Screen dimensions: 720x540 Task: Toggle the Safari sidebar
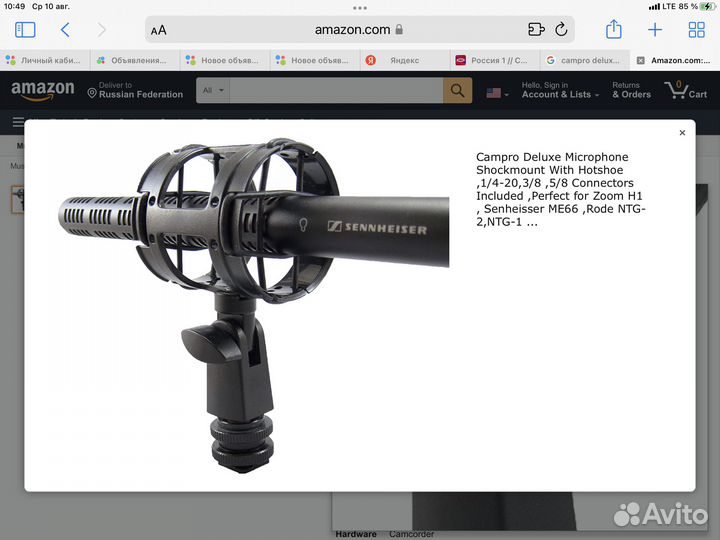tap(25, 30)
